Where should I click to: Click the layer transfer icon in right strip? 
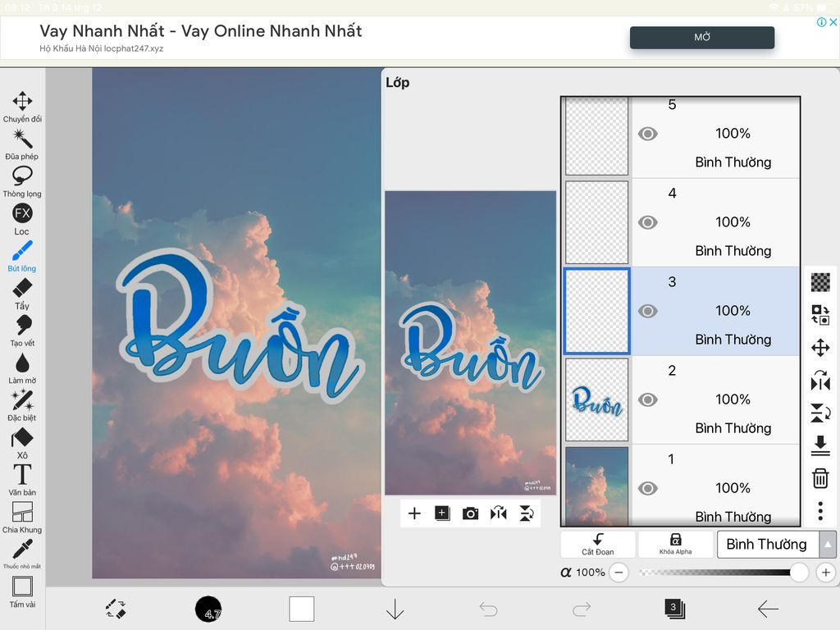820,315
